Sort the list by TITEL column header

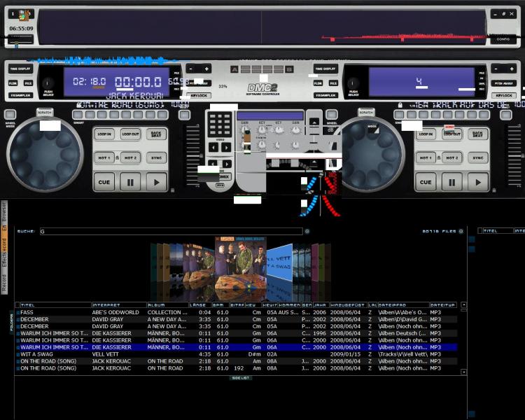[x=55, y=305]
